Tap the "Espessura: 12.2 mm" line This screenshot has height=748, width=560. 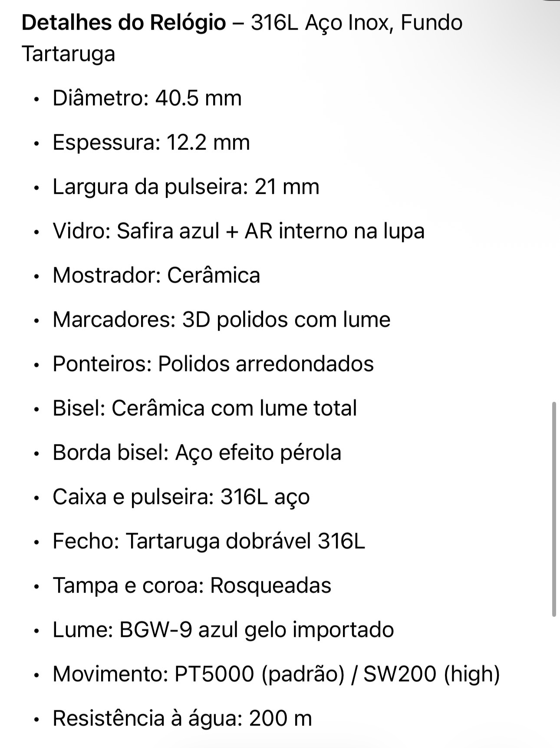tap(151, 142)
